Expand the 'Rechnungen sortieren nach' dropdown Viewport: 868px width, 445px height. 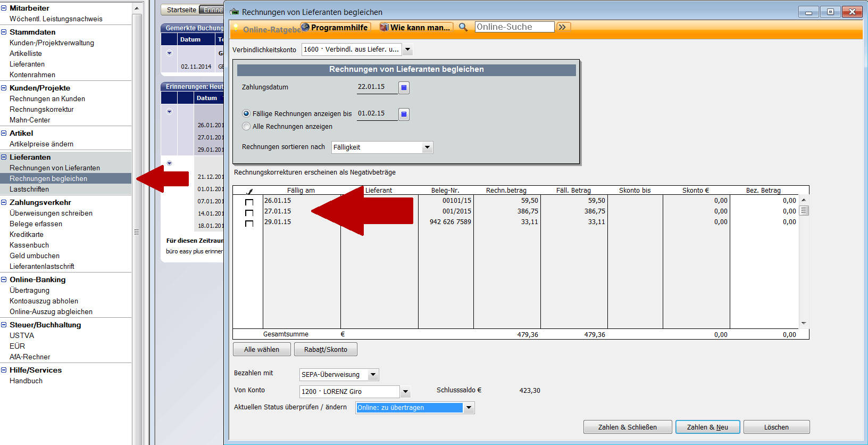tap(427, 147)
